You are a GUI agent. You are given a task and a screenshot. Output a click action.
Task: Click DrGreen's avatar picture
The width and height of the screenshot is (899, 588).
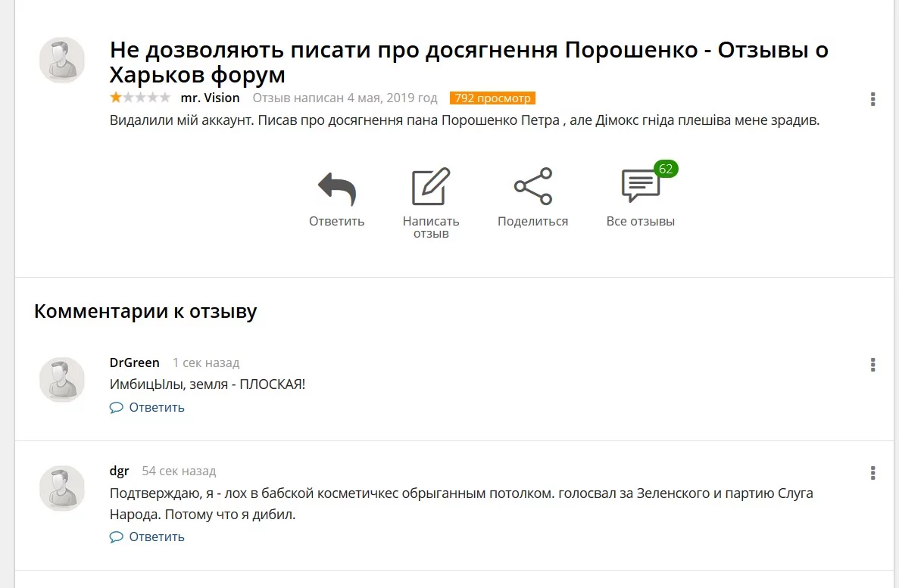point(62,379)
